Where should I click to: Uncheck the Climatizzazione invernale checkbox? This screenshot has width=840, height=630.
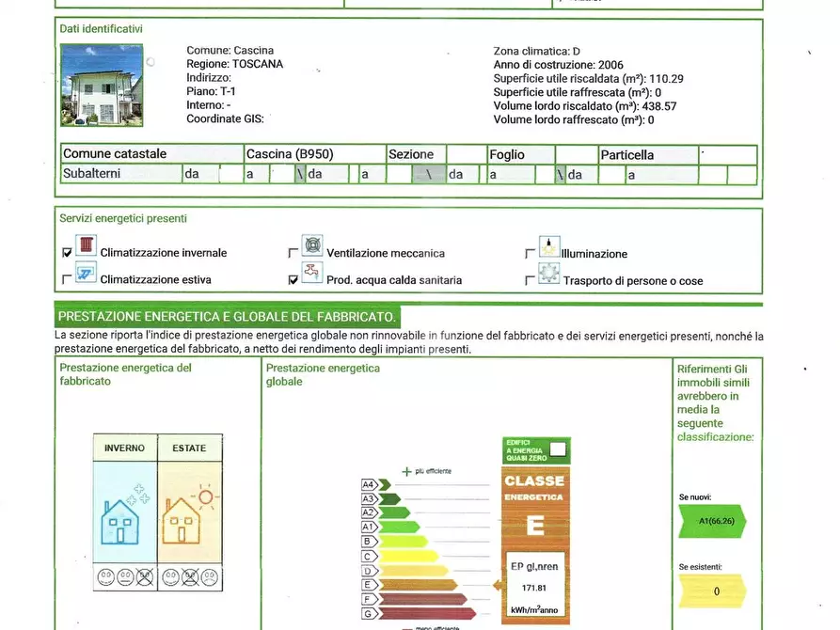tap(67, 253)
